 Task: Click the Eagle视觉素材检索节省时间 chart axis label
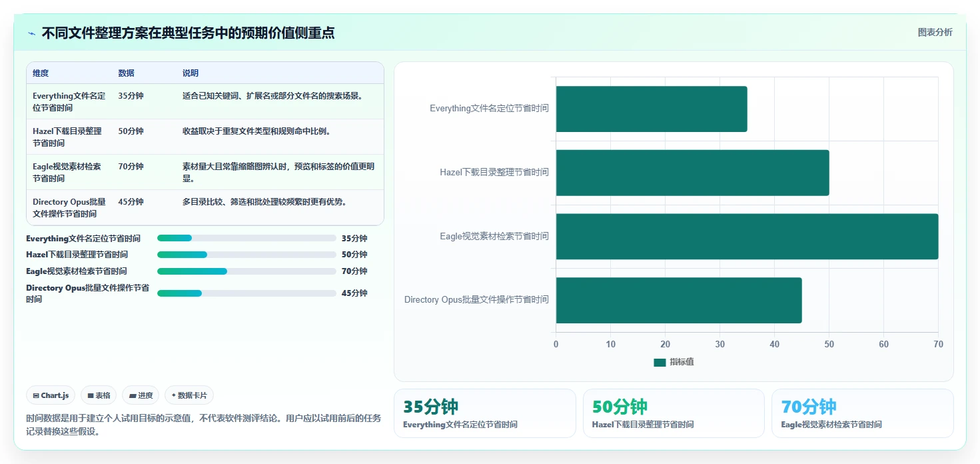point(494,236)
